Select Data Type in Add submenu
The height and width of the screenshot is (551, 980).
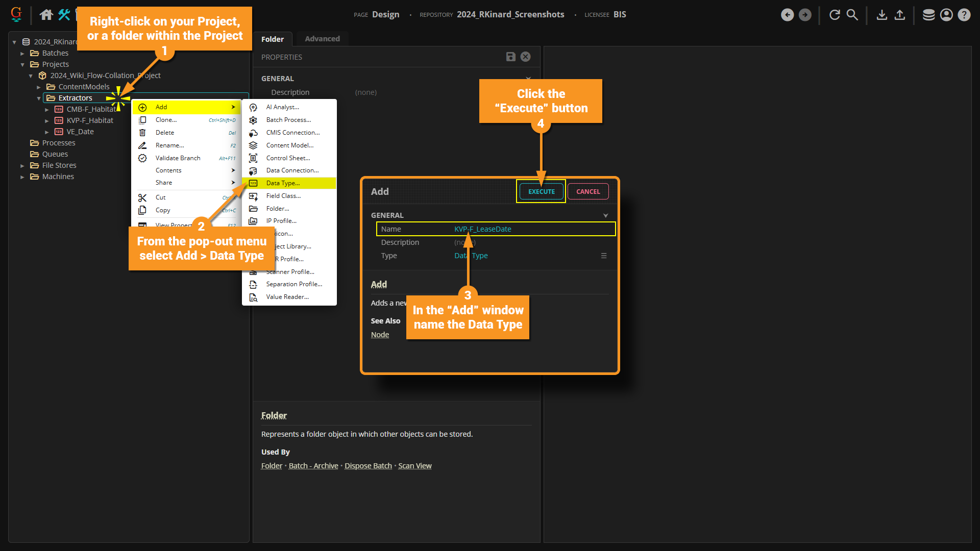[283, 183]
